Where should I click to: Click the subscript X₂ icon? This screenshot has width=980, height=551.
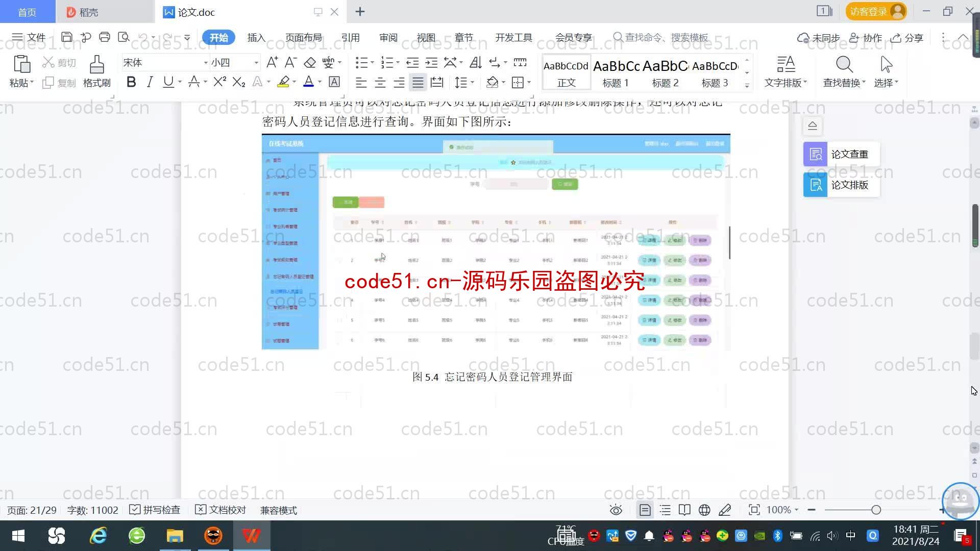click(239, 82)
